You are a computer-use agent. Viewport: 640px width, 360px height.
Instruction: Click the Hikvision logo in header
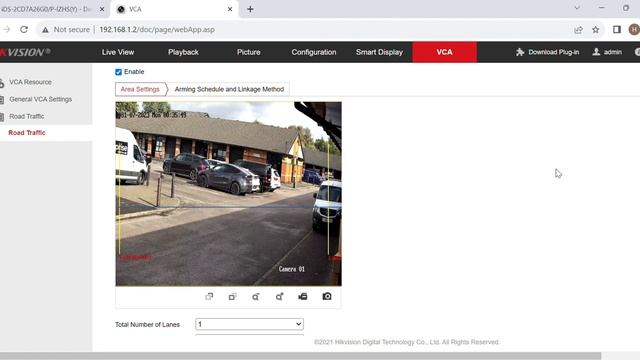(x=25, y=52)
